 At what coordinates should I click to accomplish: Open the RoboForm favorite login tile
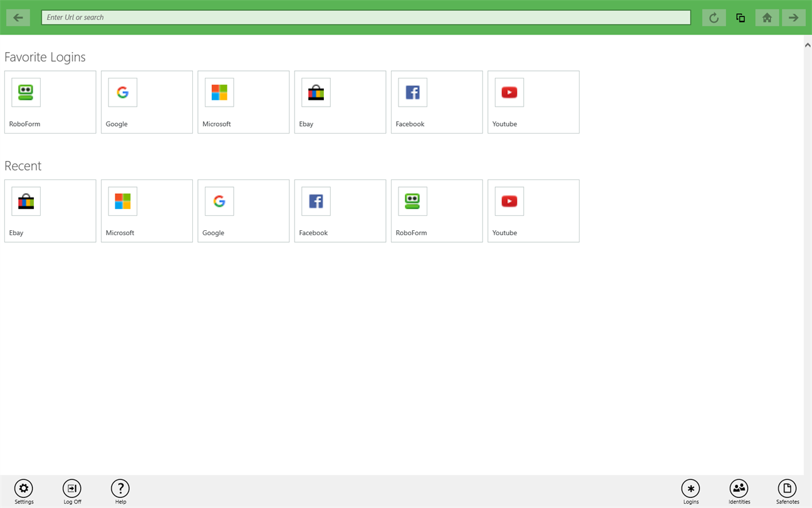pyautogui.click(x=50, y=102)
